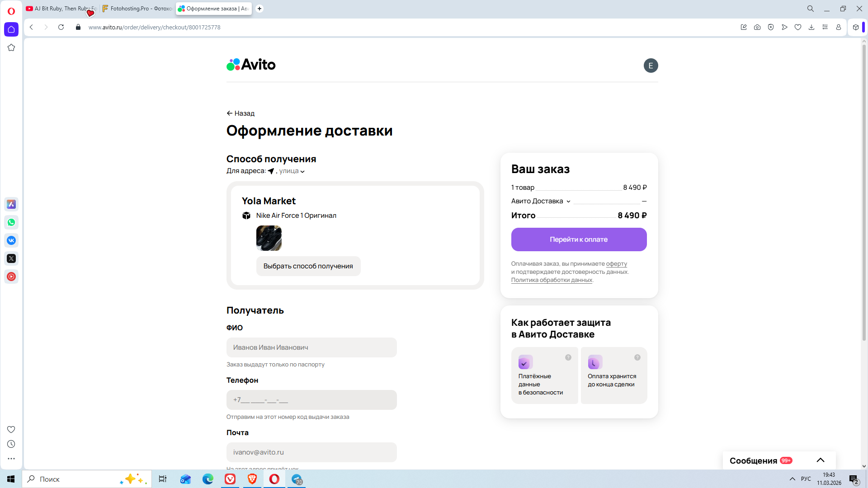This screenshot has height=488, width=868.
Task: Click Перейти к оплате button
Action: [x=579, y=239]
